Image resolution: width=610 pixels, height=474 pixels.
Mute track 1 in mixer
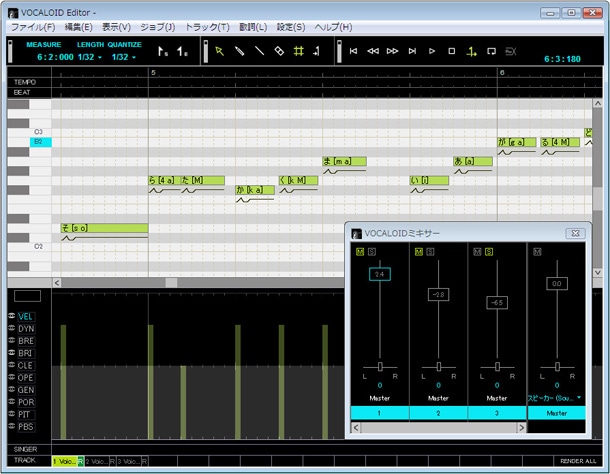[x=360, y=251]
